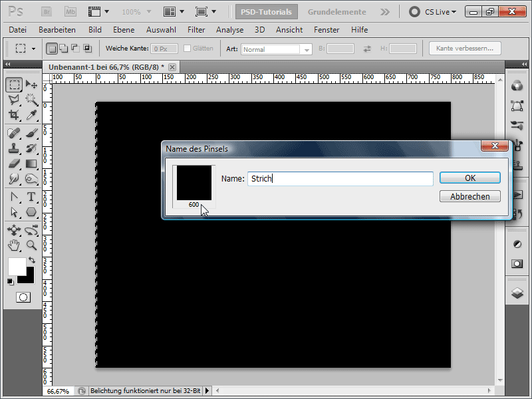Open the tool preset picker arrow

34,49
